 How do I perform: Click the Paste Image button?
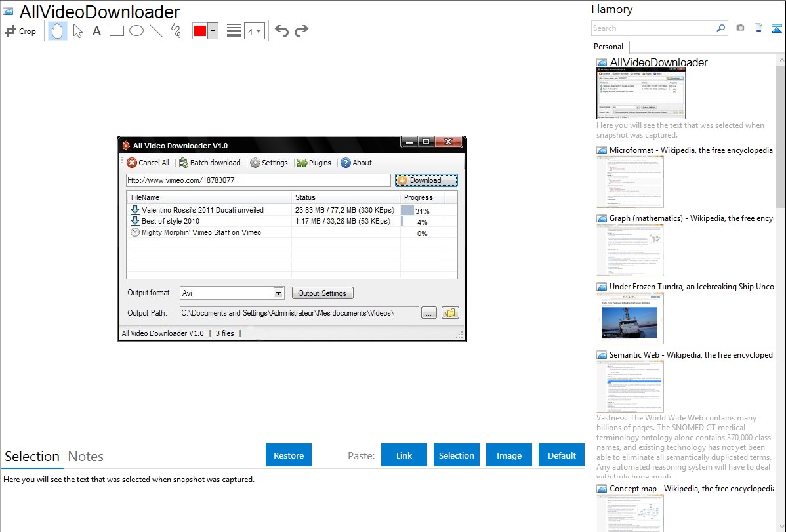click(x=508, y=455)
